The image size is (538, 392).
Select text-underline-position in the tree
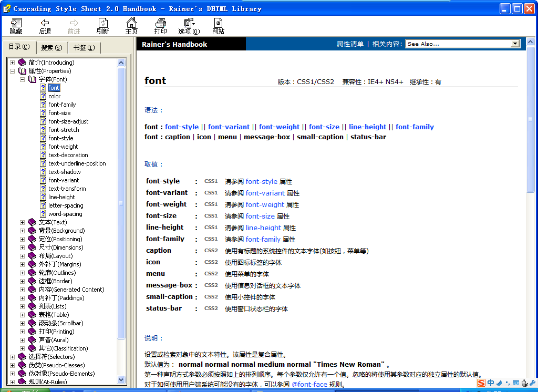click(x=77, y=163)
